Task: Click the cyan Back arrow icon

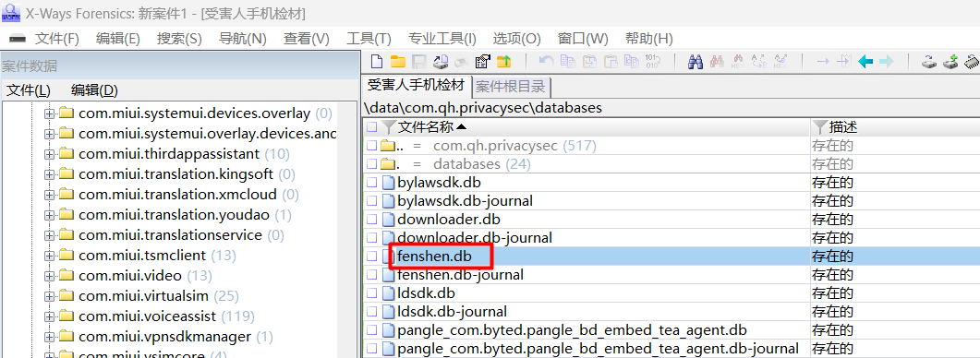Action: point(865,61)
